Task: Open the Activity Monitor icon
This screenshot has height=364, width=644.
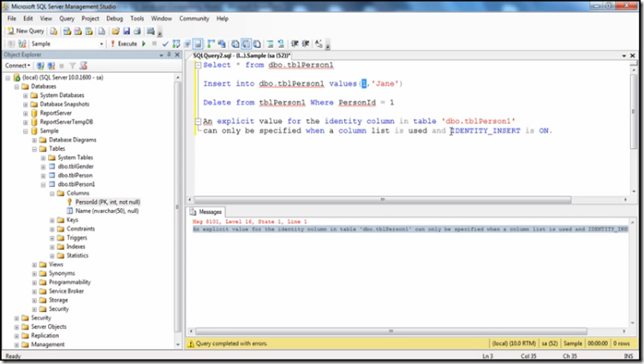Action: [151, 31]
